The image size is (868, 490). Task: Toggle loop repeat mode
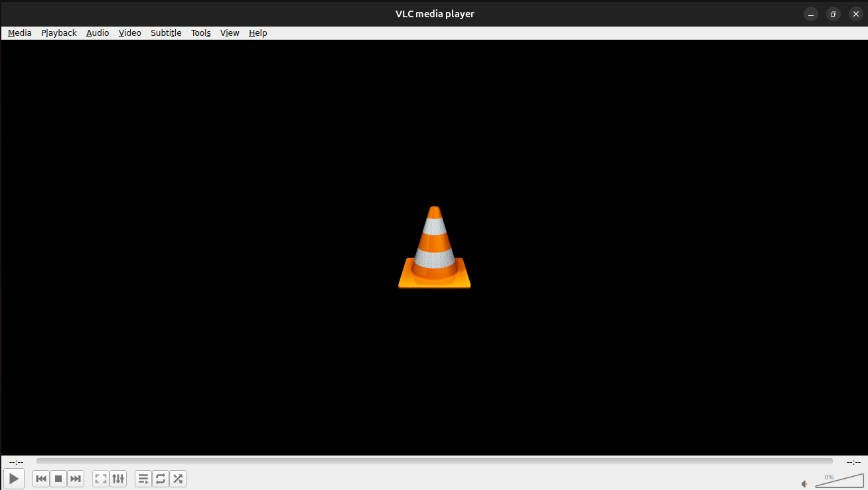(x=161, y=478)
